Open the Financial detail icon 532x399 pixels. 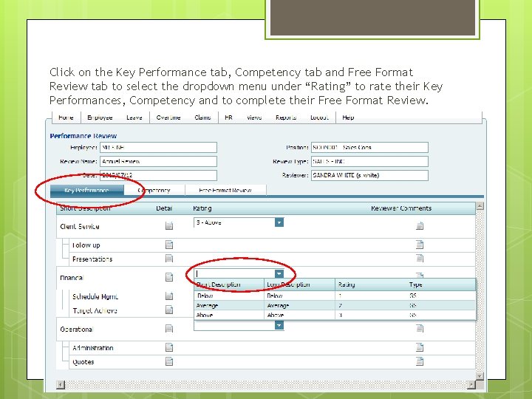click(x=169, y=277)
